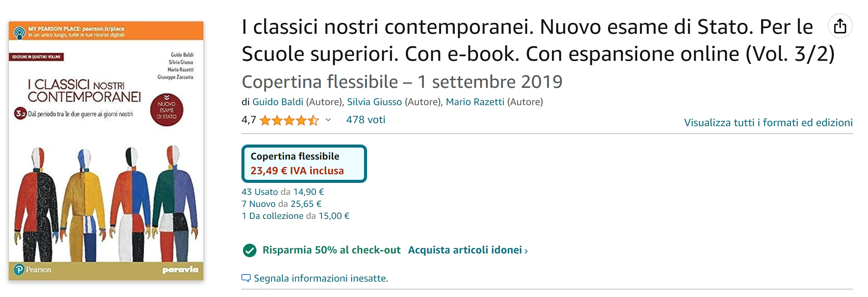View all formats and editions

pos(768,122)
